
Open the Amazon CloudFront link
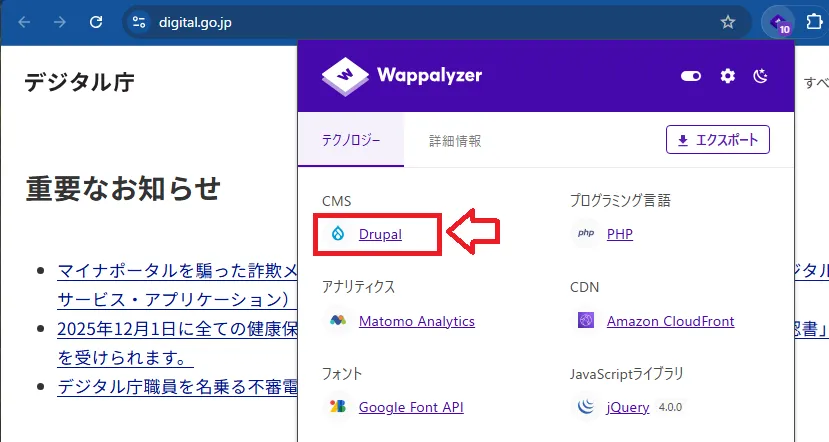tap(670, 321)
